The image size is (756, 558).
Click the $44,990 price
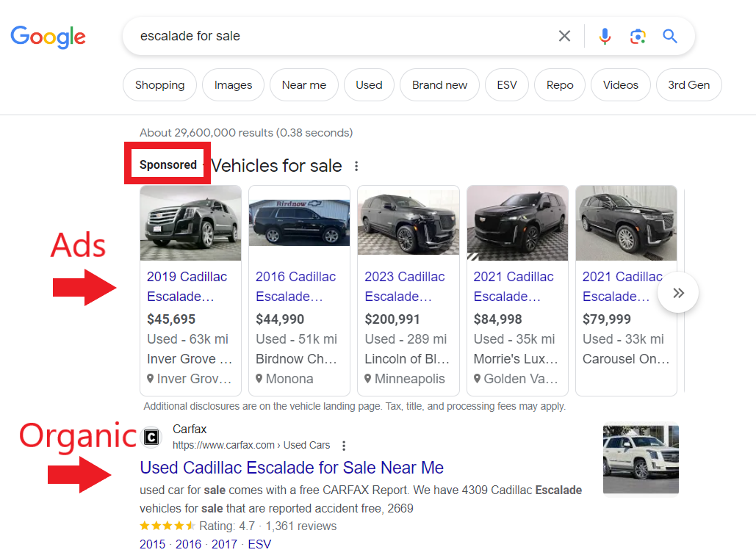(x=280, y=319)
